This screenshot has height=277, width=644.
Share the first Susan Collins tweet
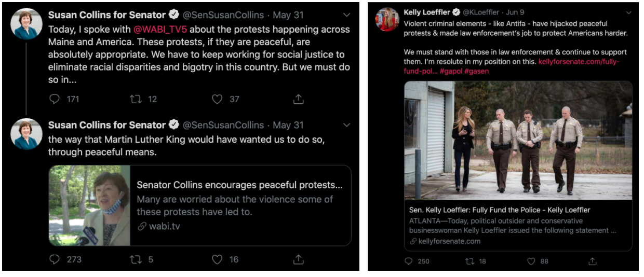tap(298, 99)
